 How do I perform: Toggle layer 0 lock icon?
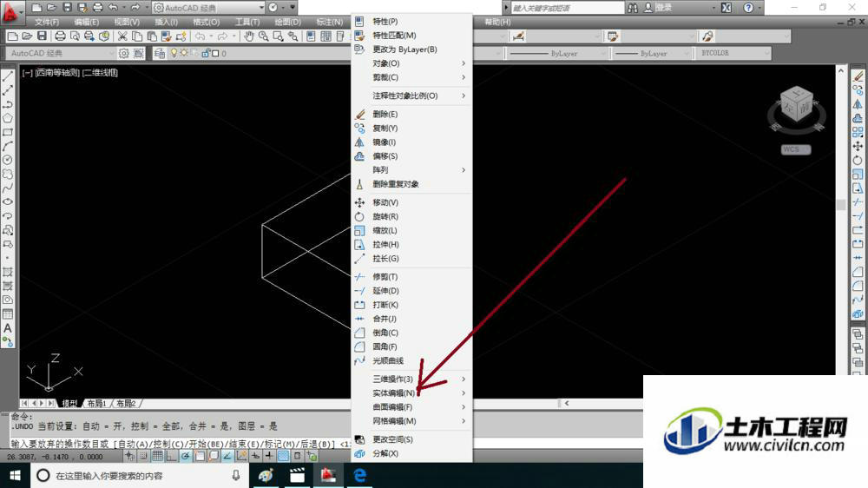(x=206, y=53)
